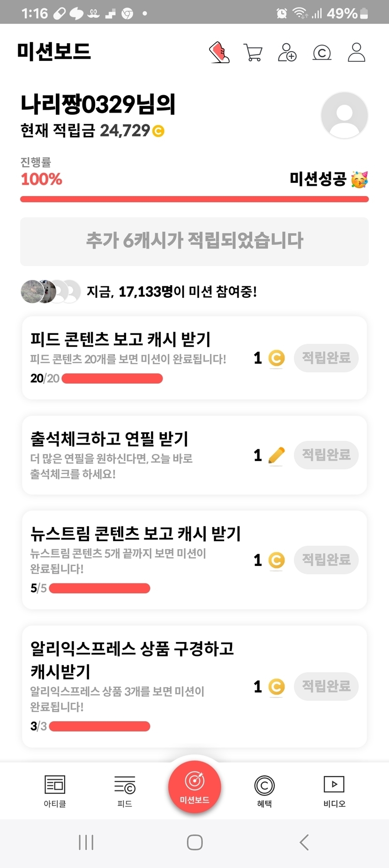Switch to the 피드 tab

(x=125, y=791)
